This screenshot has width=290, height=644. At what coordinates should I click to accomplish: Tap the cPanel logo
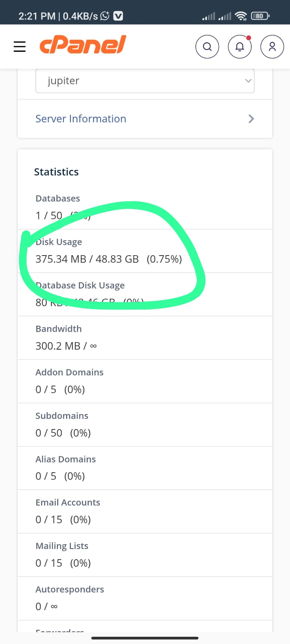tap(83, 45)
